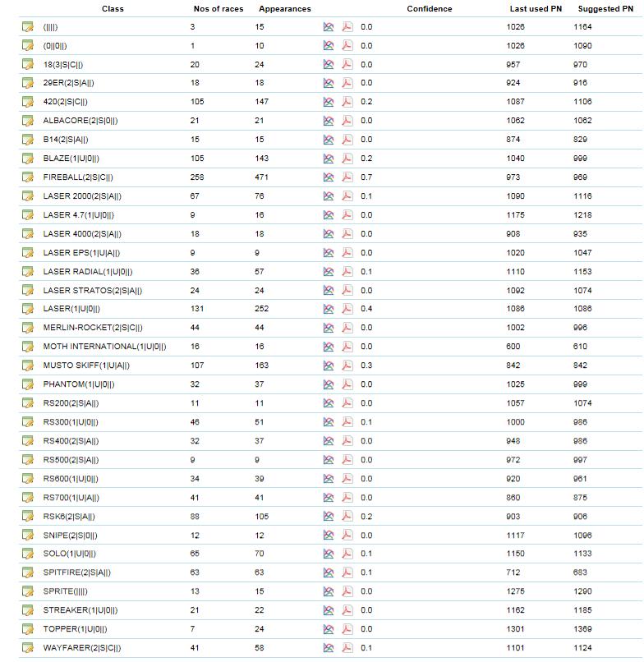View the chart icon for LASER 4.7
Screen dimensions: 644x662
328,215
